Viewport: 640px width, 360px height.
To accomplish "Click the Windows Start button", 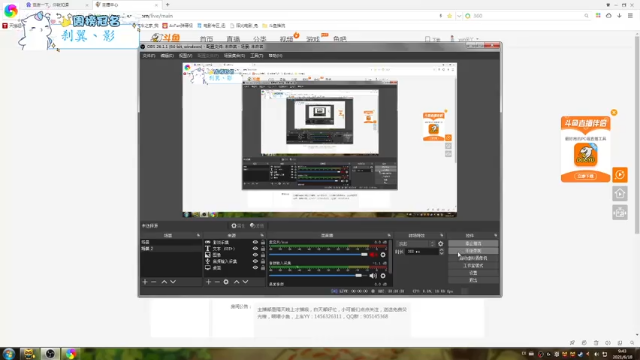I will 9,353.
